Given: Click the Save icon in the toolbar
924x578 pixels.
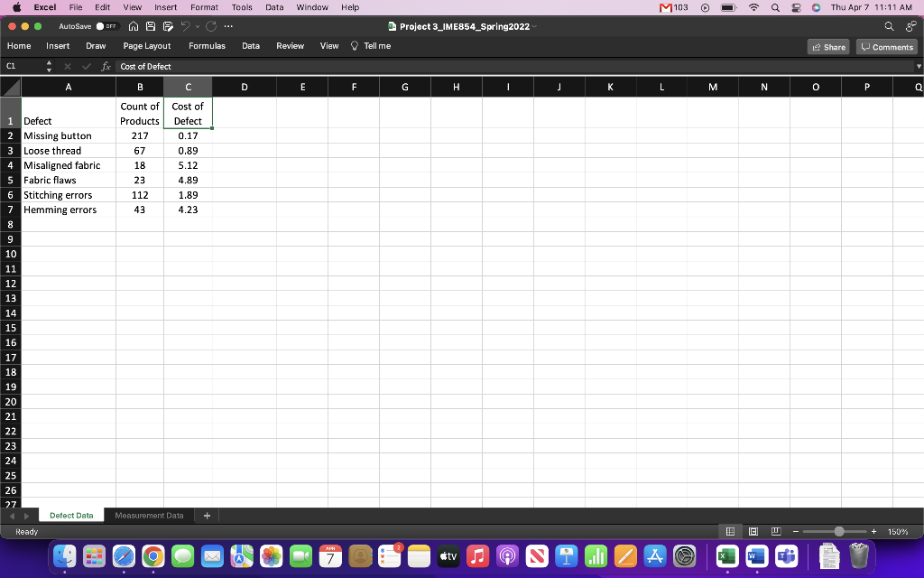Looking at the screenshot, I should [x=152, y=26].
